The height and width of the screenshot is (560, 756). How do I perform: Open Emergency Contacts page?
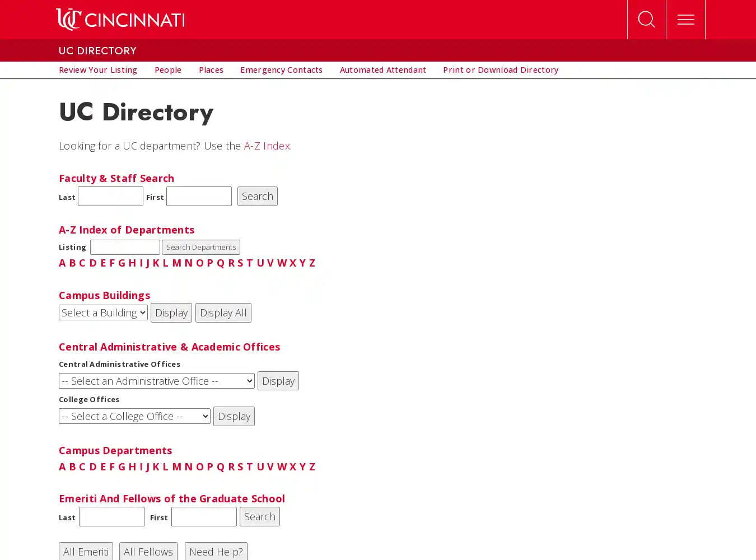[x=281, y=70]
